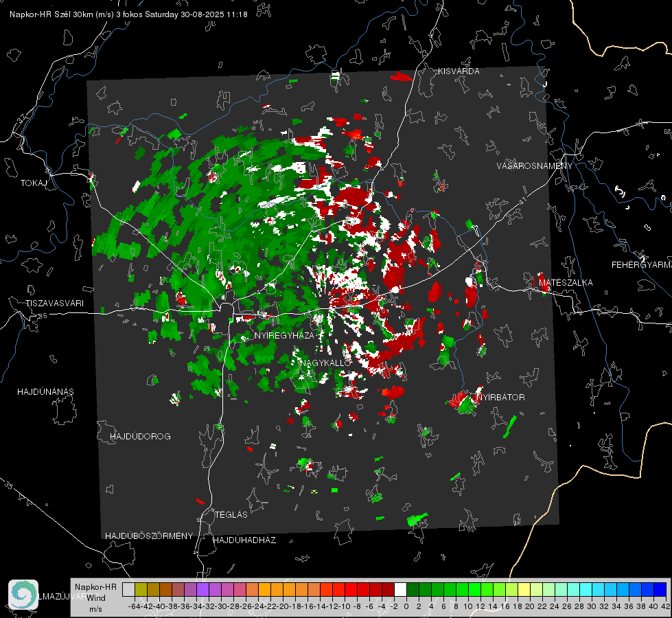This screenshot has height=618, width=672.
Task: Select the TISZAVASVÁRI label
Action: pyautogui.click(x=55, y=304)
